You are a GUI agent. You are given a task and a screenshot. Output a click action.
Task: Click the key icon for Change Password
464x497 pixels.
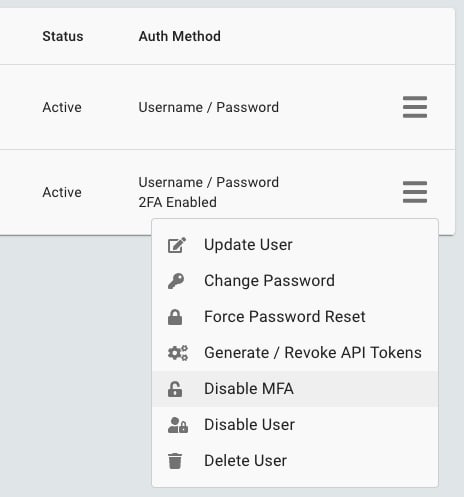tap(176, 281)
